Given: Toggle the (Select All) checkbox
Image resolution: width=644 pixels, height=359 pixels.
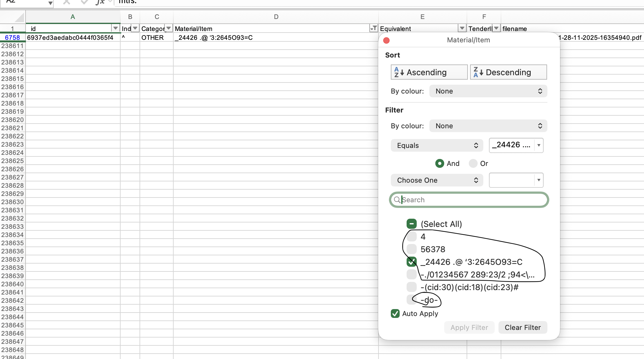Looking at the screenshot, I should coord(412,224).
